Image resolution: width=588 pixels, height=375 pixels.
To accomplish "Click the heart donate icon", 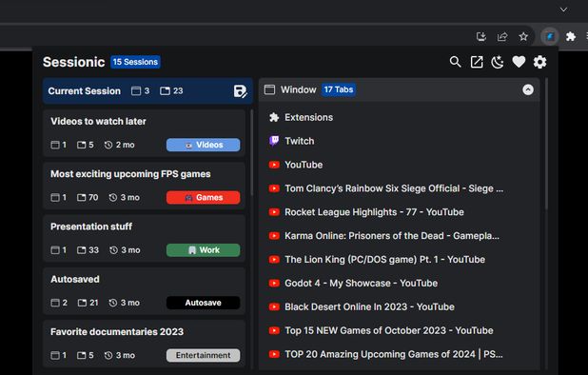I will (x=519, y=62).
